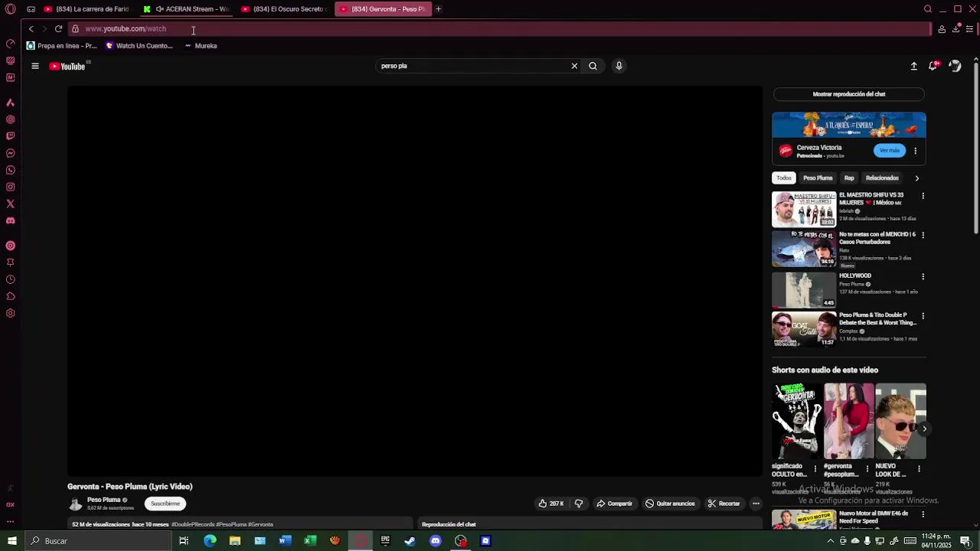Viewport: 980px width, 551px height.
Task: Open Discord in the Opera sidebar
Action: point(11,220)
